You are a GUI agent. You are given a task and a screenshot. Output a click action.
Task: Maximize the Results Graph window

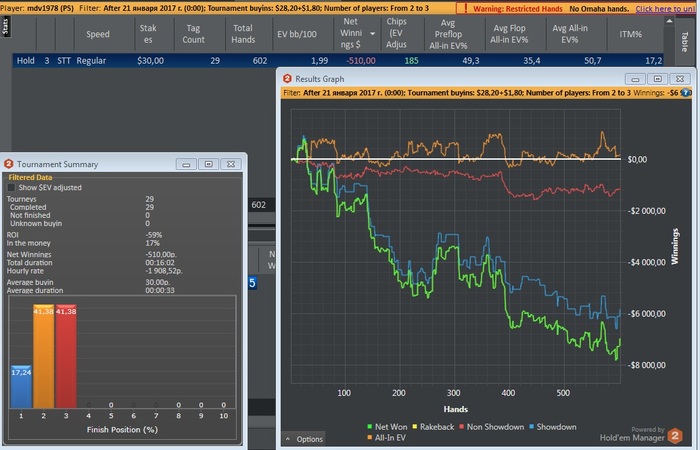click(x=657, y=79)
